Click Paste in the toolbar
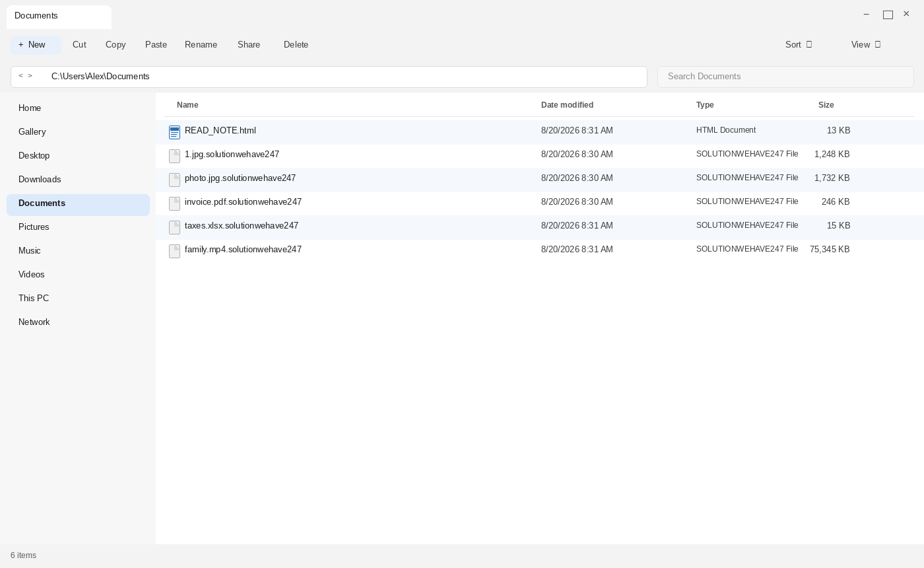Screen dimensions: 924x568 point(156,45)
